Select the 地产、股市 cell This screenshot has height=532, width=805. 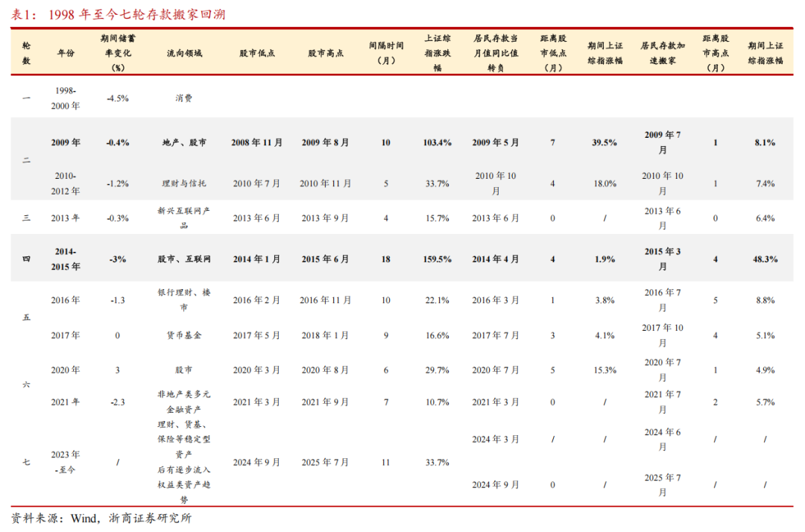[183, 142]
